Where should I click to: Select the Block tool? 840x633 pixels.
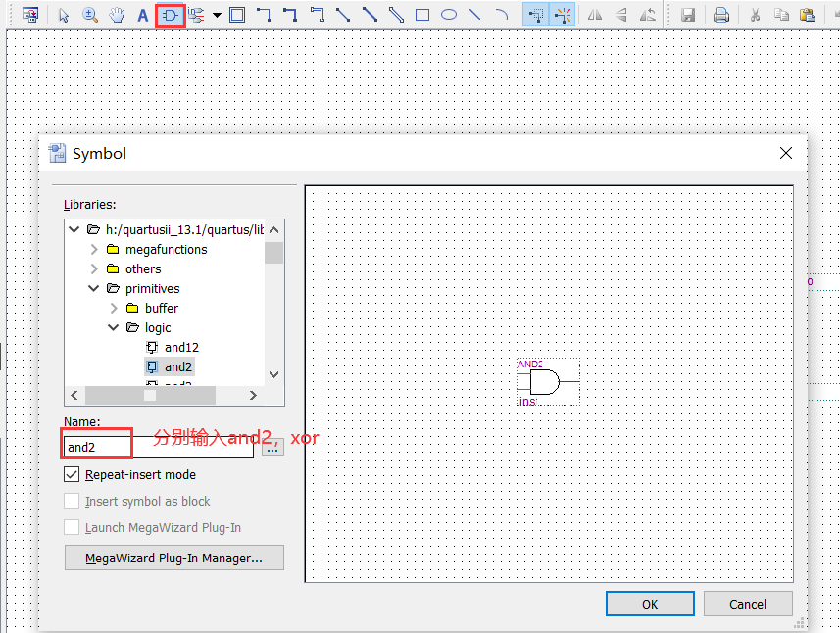coord(237,15)
